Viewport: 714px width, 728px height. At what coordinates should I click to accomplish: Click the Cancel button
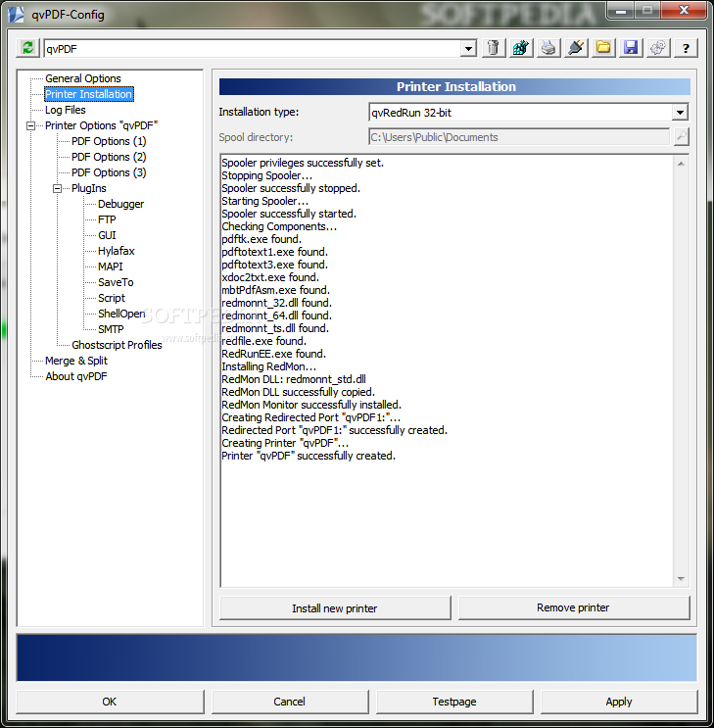point(290,702)
